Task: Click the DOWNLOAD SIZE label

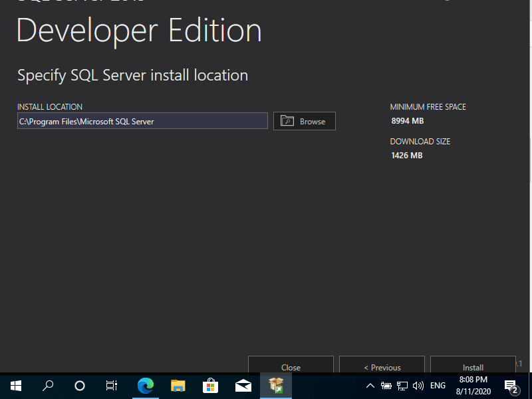Action: [420, 142]
